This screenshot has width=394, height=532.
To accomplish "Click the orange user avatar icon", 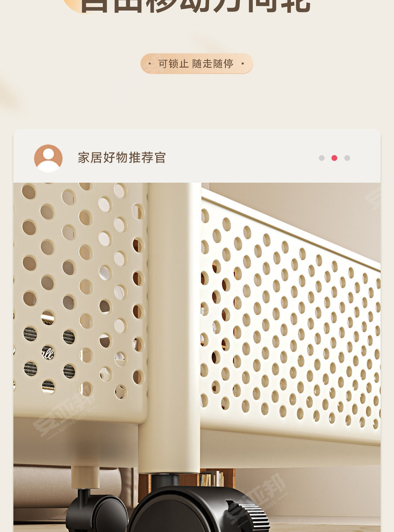I will (48, 158).
